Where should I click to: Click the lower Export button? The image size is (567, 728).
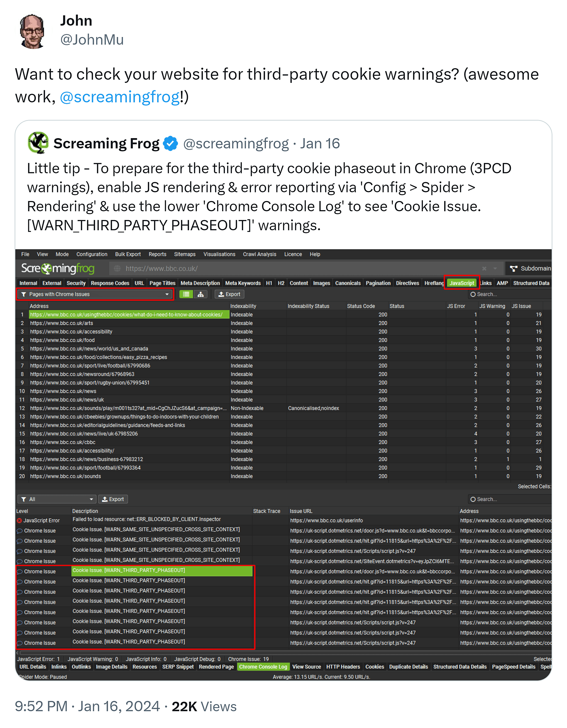coord(113,499)
